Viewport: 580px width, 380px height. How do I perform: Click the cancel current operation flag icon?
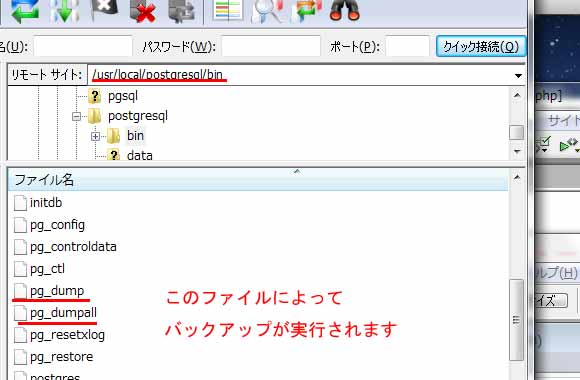coord(105,10)
